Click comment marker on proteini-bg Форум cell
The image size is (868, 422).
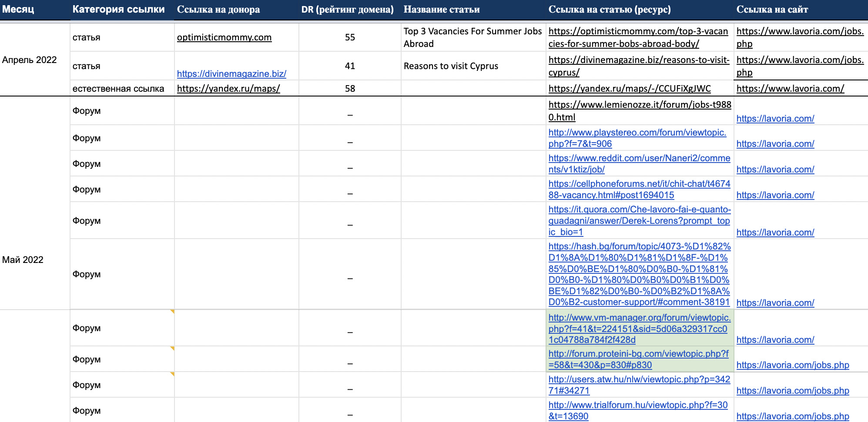coord(172,348)
